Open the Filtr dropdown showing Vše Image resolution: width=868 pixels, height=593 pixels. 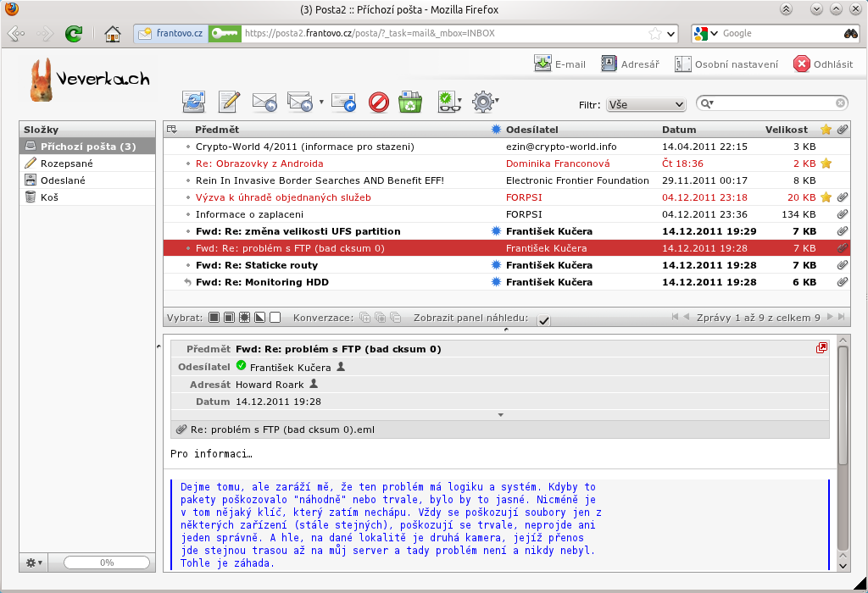[x=645, y=104]
